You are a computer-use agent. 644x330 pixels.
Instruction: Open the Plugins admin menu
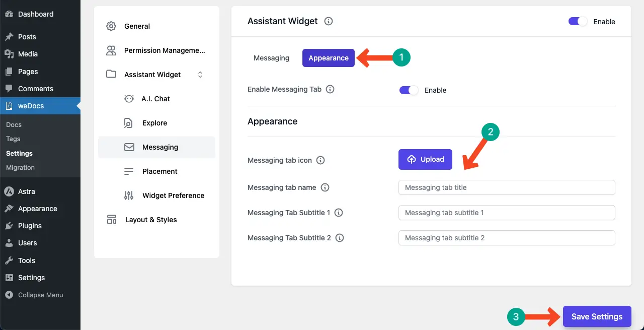click(x=30, y=226)
